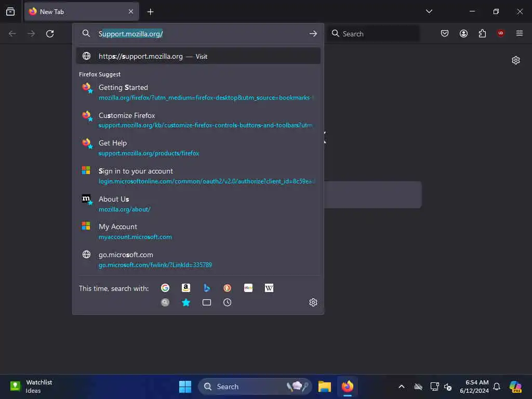Click the taskbar Search box
532x399 pixels.
[x=255, y=387]
